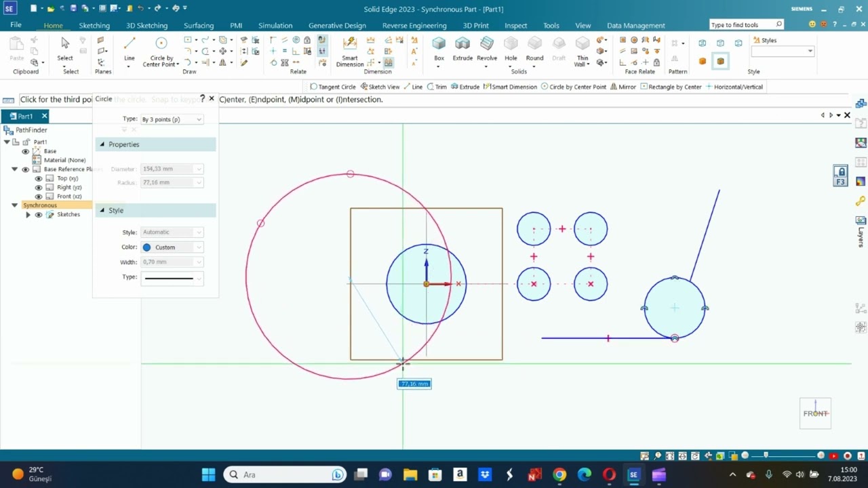Toggle visibility of Sketches
Image resolution: width=868 pixels, height=488 pixels.
click(x=39, y=214)
